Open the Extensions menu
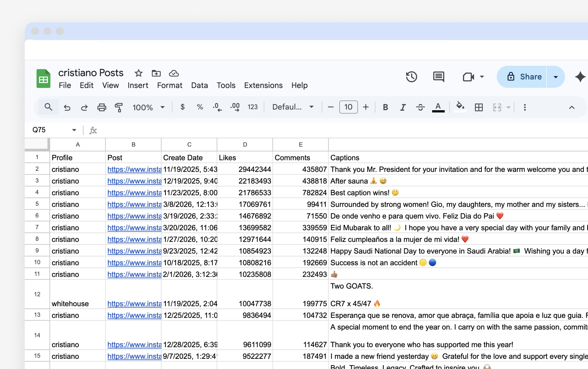Image resolution: width=588 pixels, height=369 pixels. pos(263,85)
